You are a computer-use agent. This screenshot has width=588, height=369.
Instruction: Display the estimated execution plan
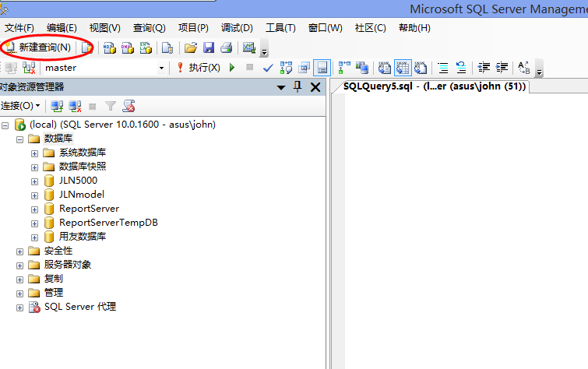pos(286,68)
